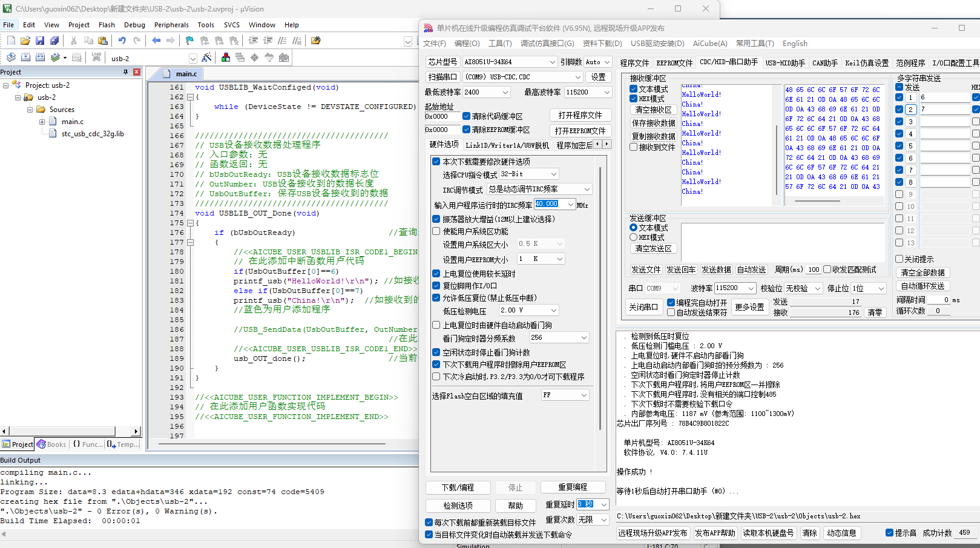Open the COM9 USB-CDC port dropdown
Image resolution: width=980 pixels, height=548 pixels.
tap(524, 77)
